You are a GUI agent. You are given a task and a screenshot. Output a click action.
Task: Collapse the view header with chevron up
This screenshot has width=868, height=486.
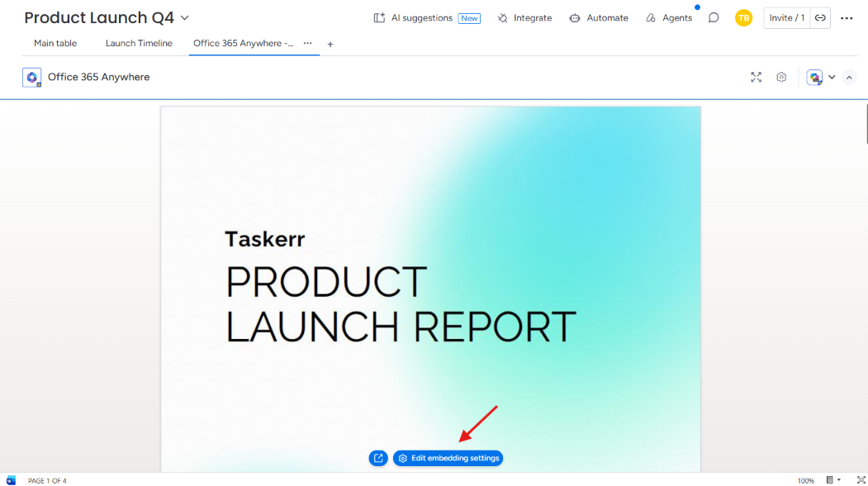pos(849,78)
